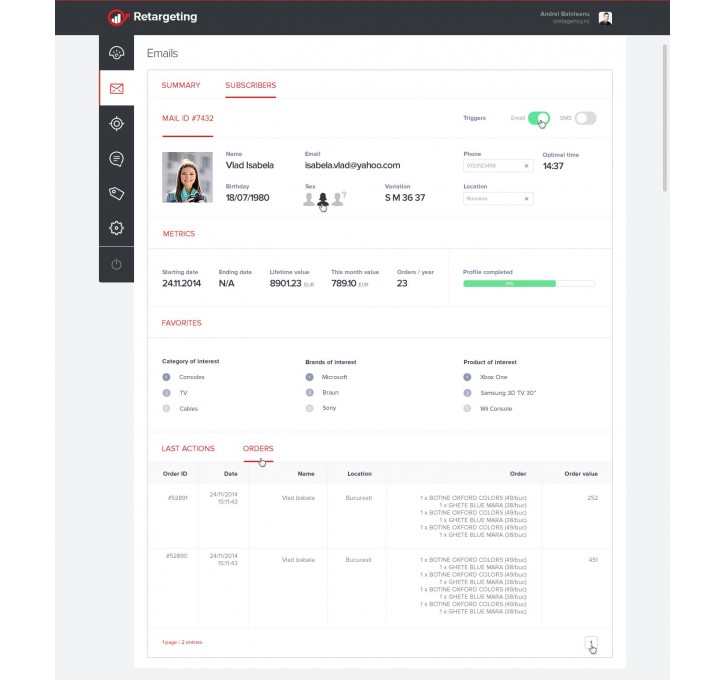The width and height of the screenshot is (725, 680).
Task: Open the price tag sidebar icon
Action: tap(117, 193)
